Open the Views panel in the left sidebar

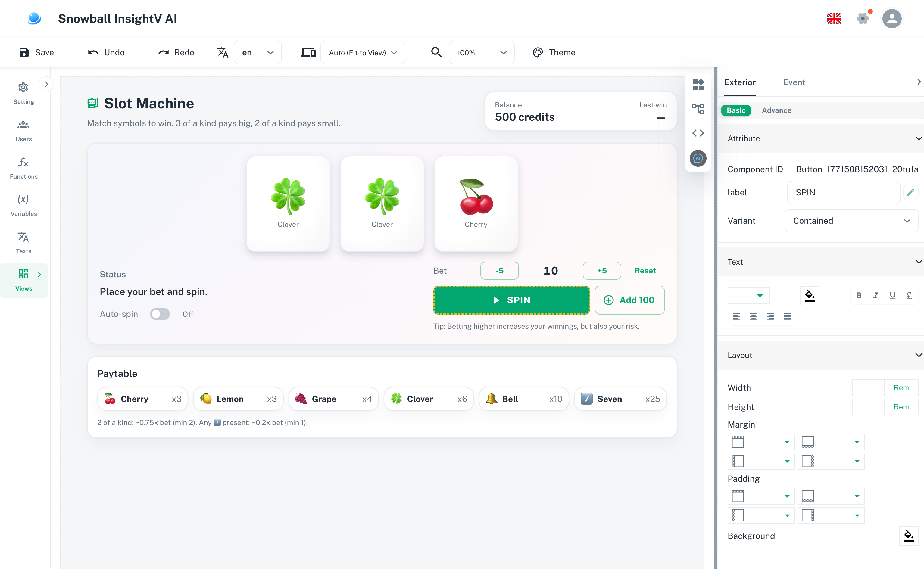[24, 280]
